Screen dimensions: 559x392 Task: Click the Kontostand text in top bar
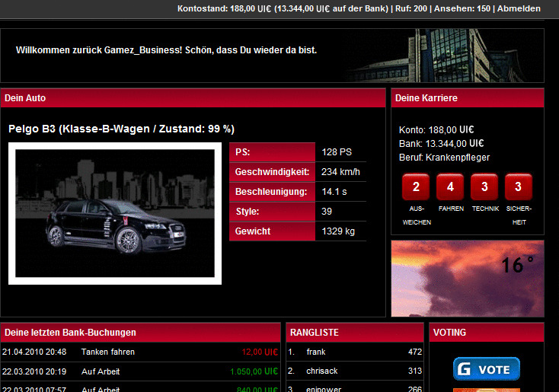(x=202, y=8)
